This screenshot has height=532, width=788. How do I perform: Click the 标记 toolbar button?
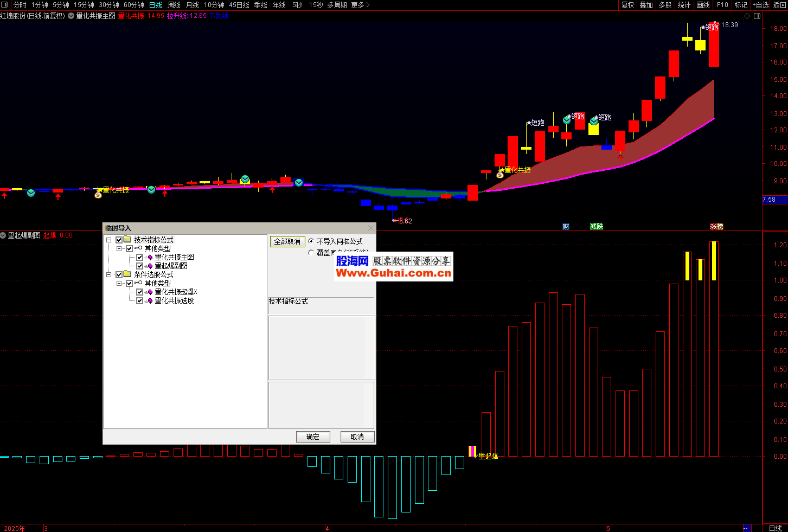tap(741, 5)
